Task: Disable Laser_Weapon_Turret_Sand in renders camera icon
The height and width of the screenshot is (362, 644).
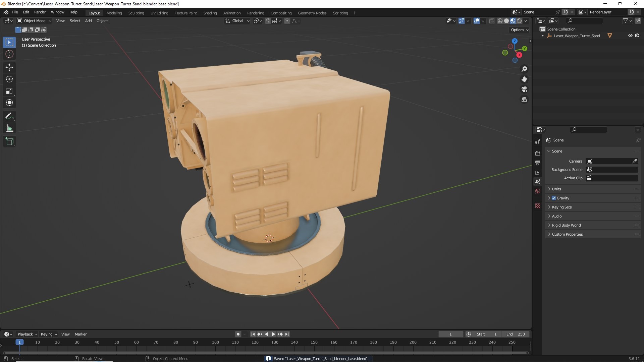Action: (637, 36)
